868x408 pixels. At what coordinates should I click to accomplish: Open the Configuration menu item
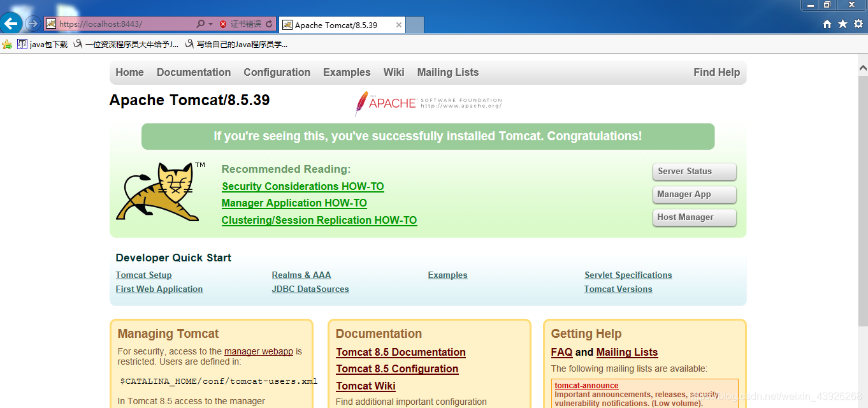[277, 72]
